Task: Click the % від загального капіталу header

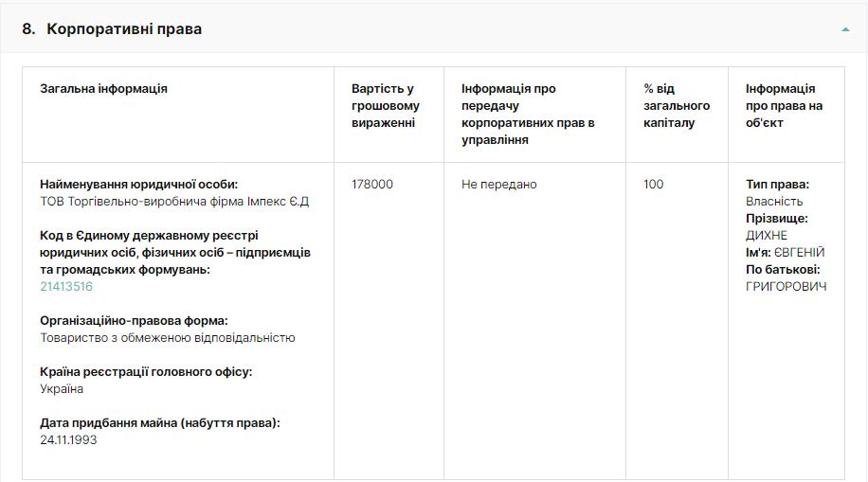Action: (x=677, y=106)
